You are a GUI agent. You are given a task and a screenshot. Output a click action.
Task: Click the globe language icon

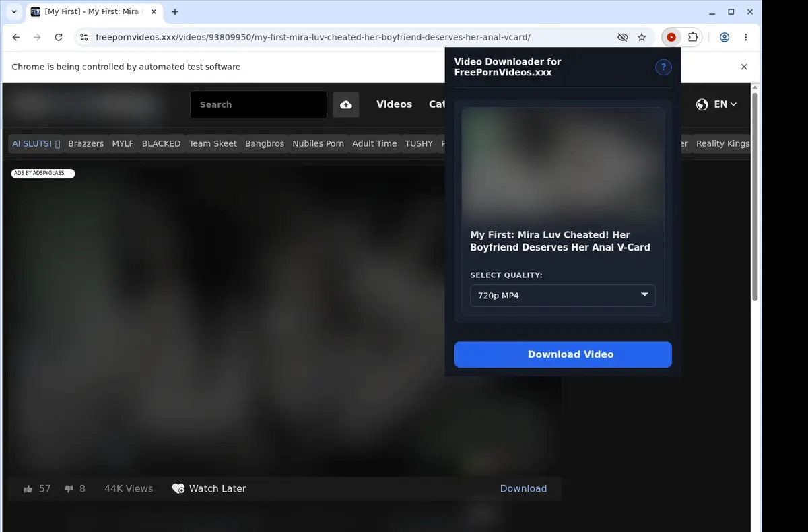(x=702, y=104)
